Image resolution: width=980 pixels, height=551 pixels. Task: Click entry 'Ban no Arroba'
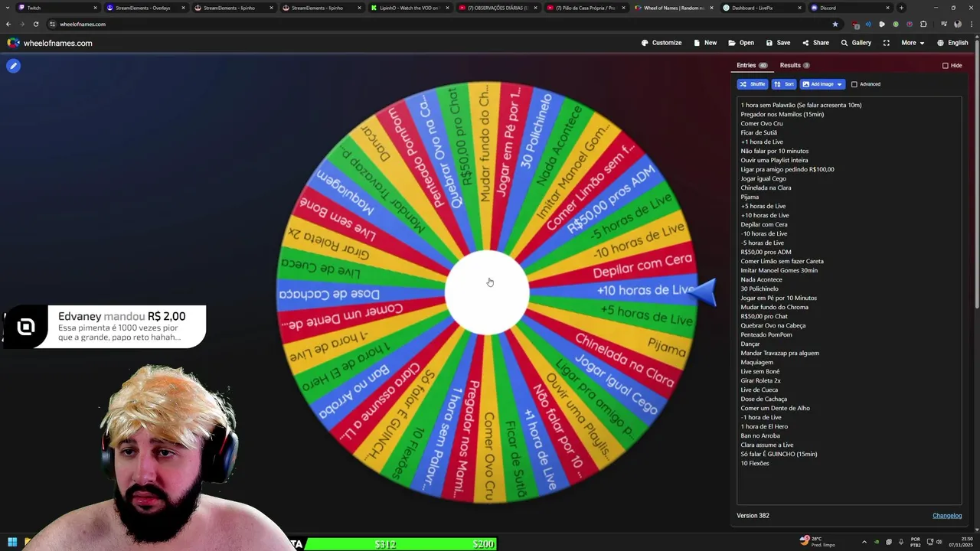(760, 435)
